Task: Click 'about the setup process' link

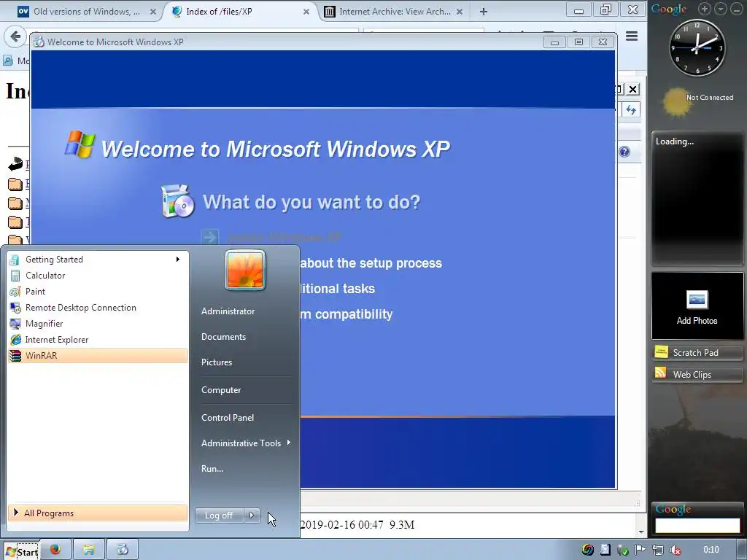Action: 371,262
